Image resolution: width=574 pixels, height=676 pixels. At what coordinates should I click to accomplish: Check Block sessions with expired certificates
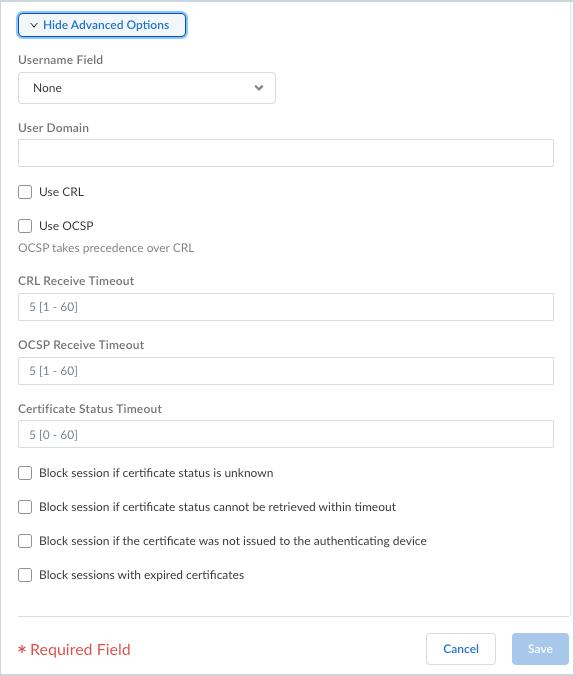tap(25, 575)
